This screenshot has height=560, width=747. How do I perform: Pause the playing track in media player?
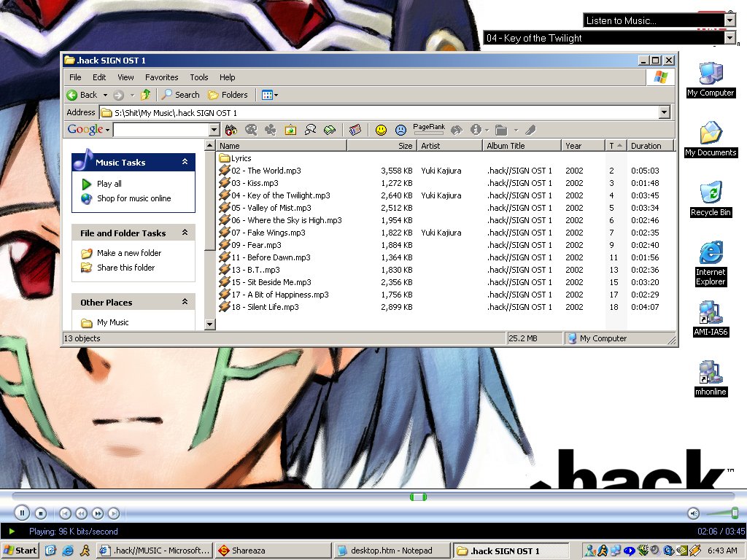tap(22, 513)
